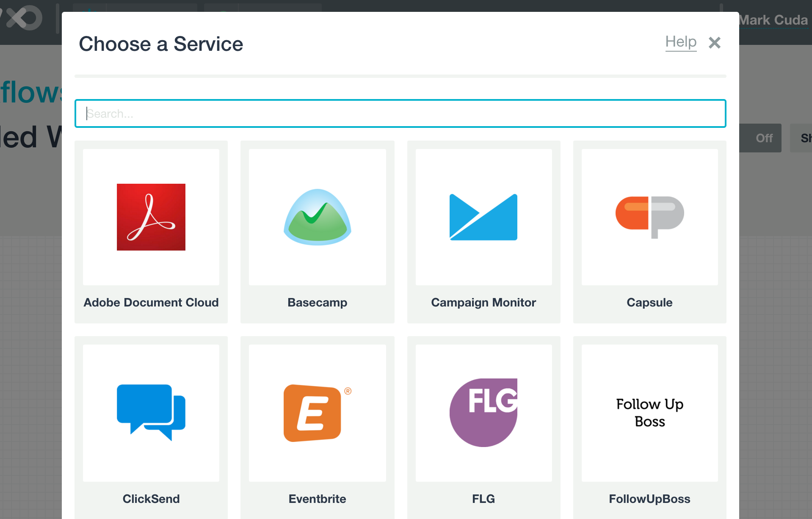Click the Eventbrite label text
Screen dimensions: 812x519
[318, 499]
